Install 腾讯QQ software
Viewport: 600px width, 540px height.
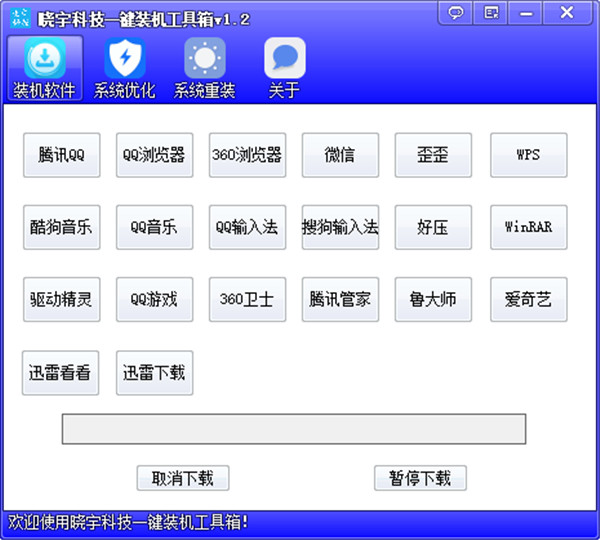click(61, 155)
